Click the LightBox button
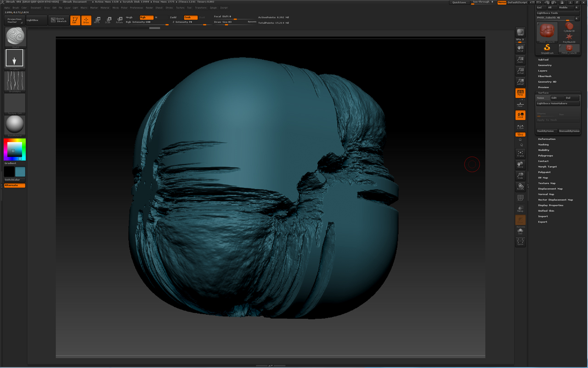The image size is (588, 368). pos(36,20)
